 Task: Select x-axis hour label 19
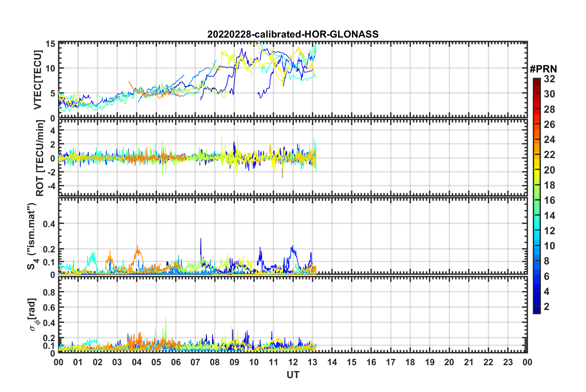click(x=430, y=362)
